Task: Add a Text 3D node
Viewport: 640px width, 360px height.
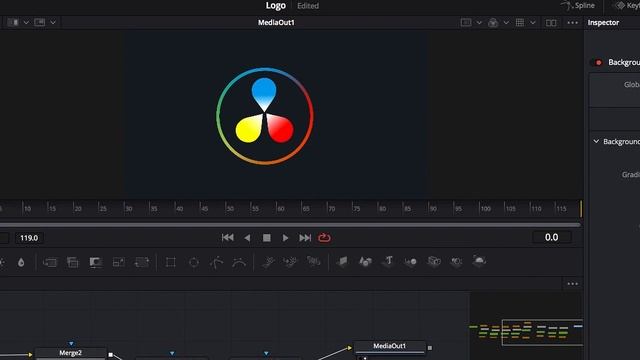Action: click(x=388, y=261)
